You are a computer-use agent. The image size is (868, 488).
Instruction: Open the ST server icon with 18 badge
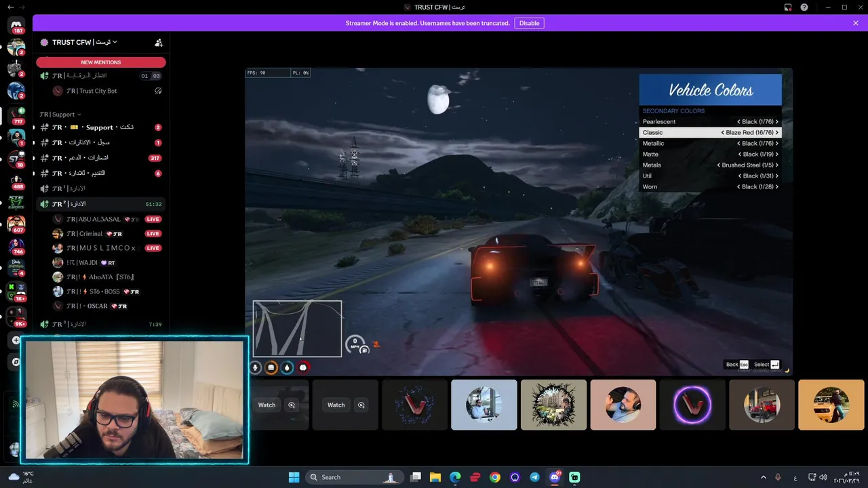click(17, 159)
